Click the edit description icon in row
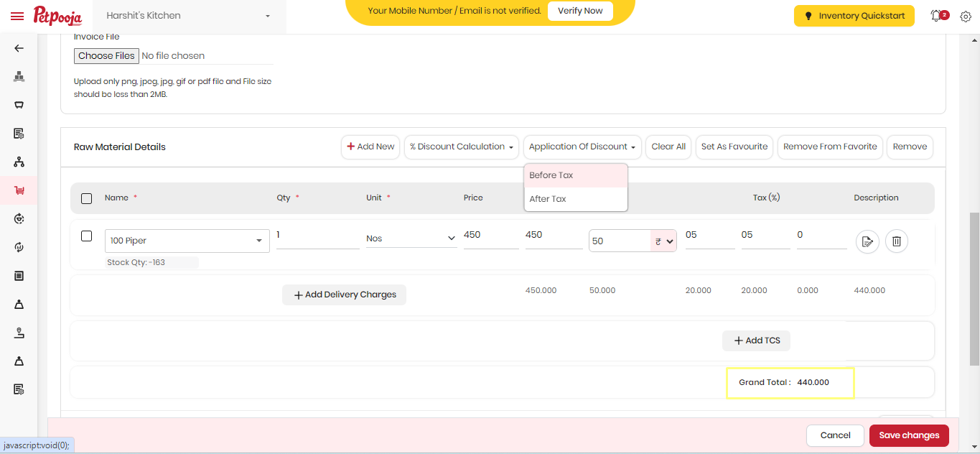 pos(867,241)
